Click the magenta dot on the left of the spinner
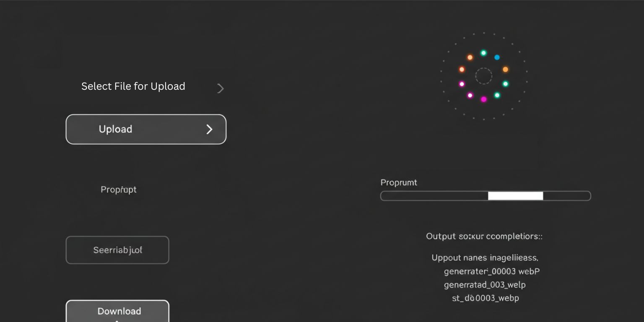 click(x=462, y=84)
